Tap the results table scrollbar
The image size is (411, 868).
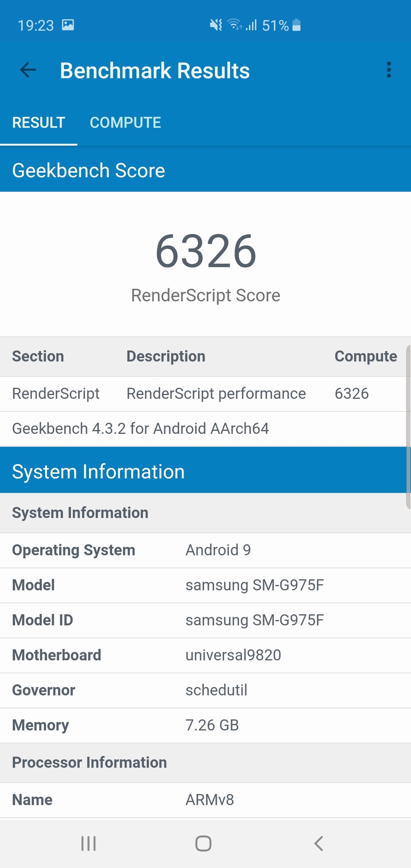coord(408,428)
